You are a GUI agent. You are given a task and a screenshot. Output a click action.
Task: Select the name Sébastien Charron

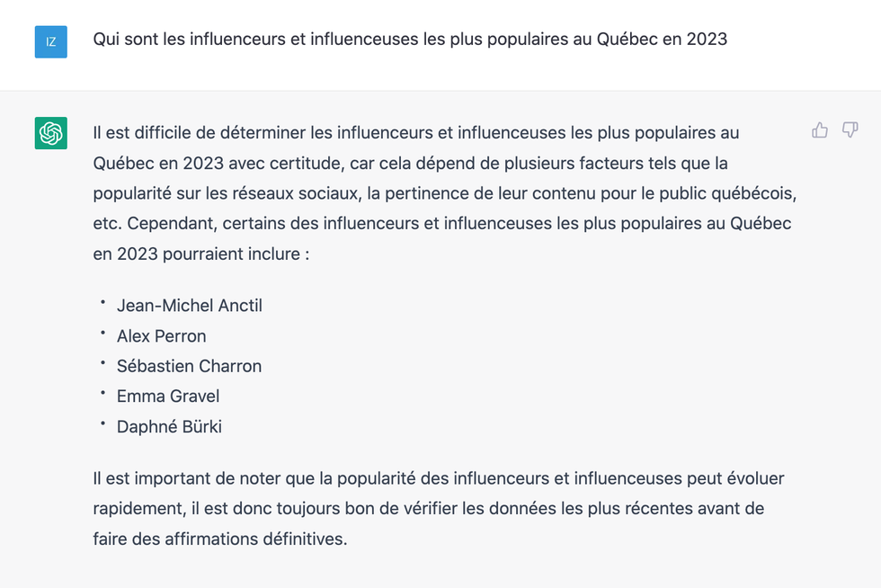(x=189, y=366)
